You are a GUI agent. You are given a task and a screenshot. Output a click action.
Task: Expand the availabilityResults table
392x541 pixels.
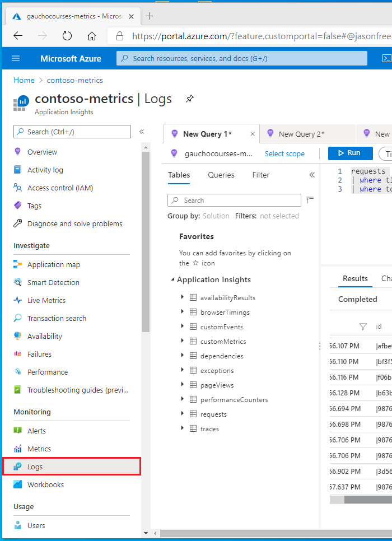[182, 297]
